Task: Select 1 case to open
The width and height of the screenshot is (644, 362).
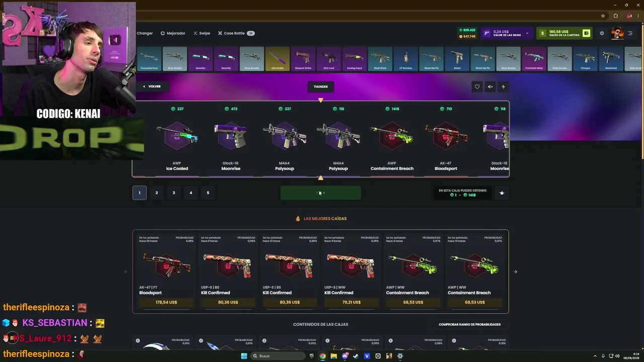Action: [139, 193]
